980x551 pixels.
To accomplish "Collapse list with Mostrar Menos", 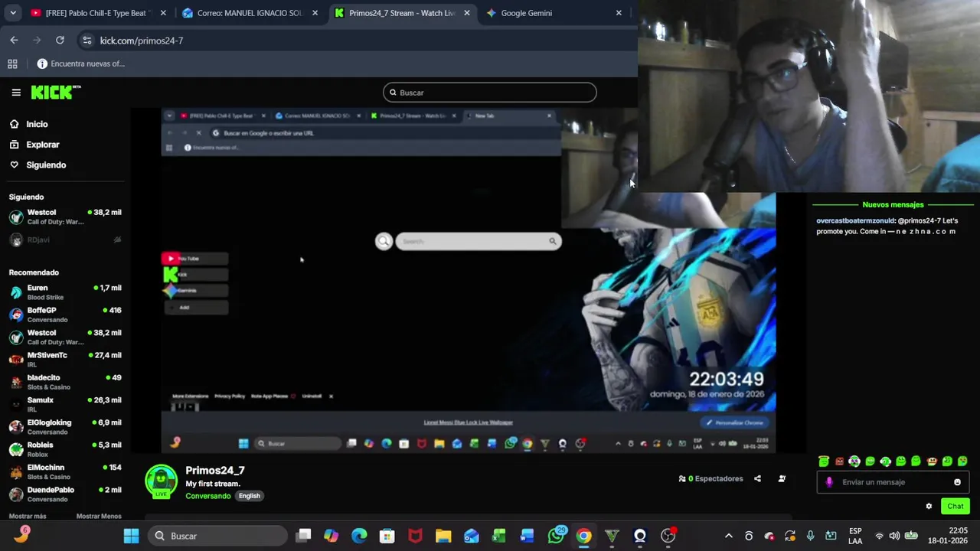I will (99, 516).
